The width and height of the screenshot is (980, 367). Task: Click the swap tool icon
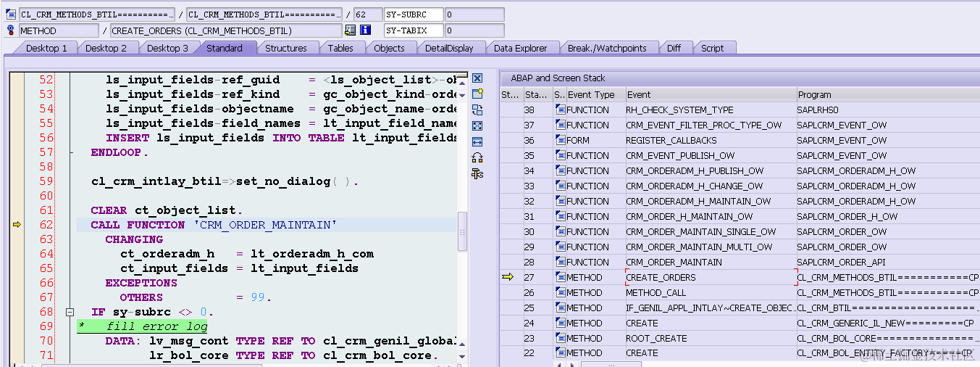pos(477,110)
